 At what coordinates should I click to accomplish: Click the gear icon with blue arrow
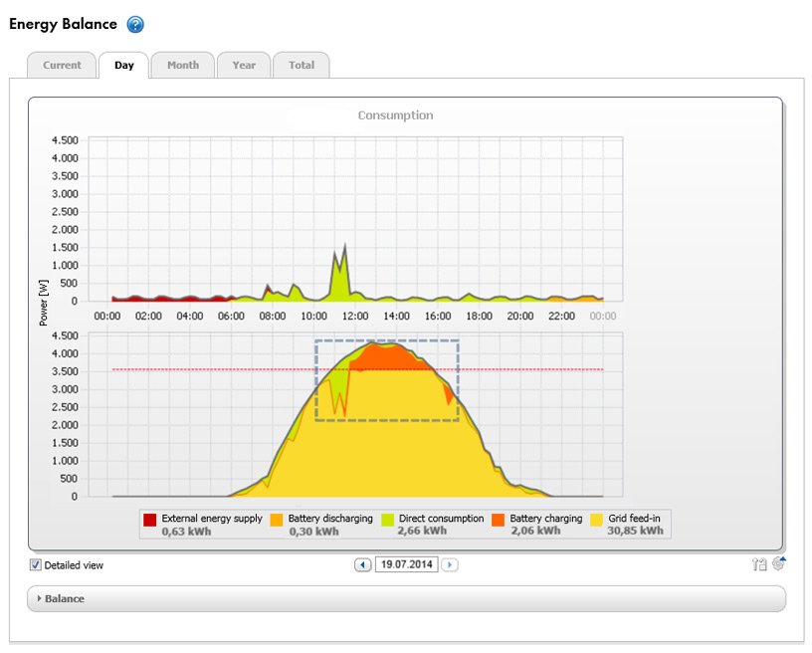778,562
